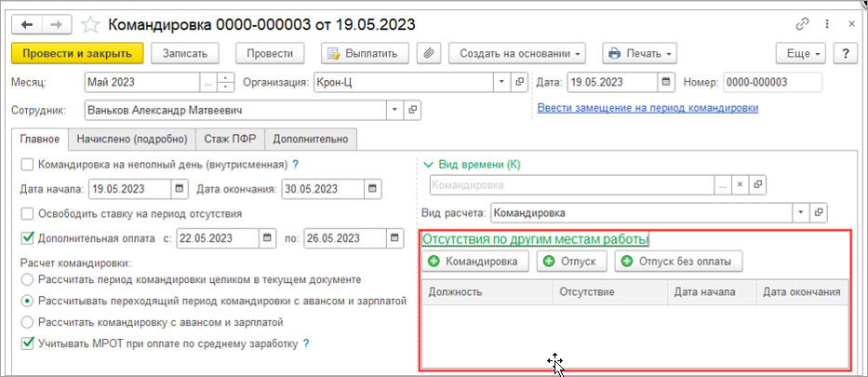The image size is (868, 377).
Task: Click the Дата окончания field 30.05.2023
Action: 323,188
